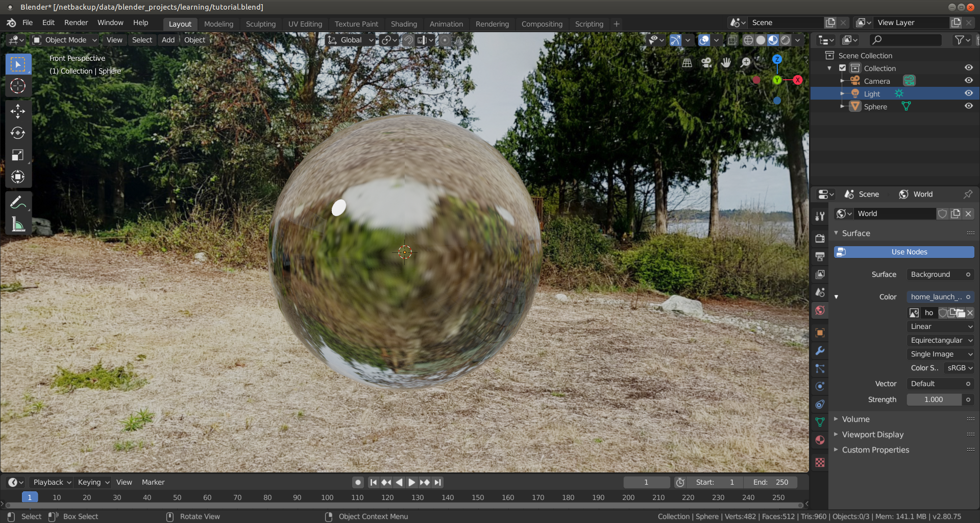The width and height of the screenshot is (980, 523).
Task: Select the Scale tool
Action: (18, 155)
